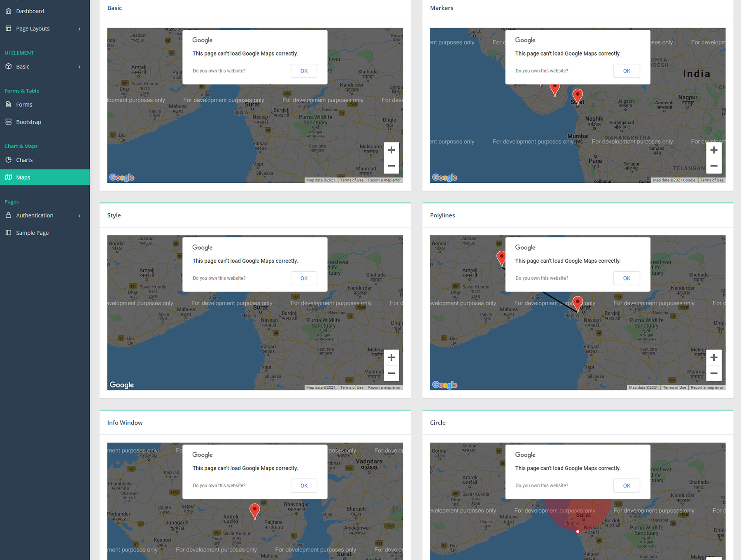This screenshot has width=741, height=560.
Task: Click the Dashboard home icon in sidebar
Action: (x=8, y=11)
